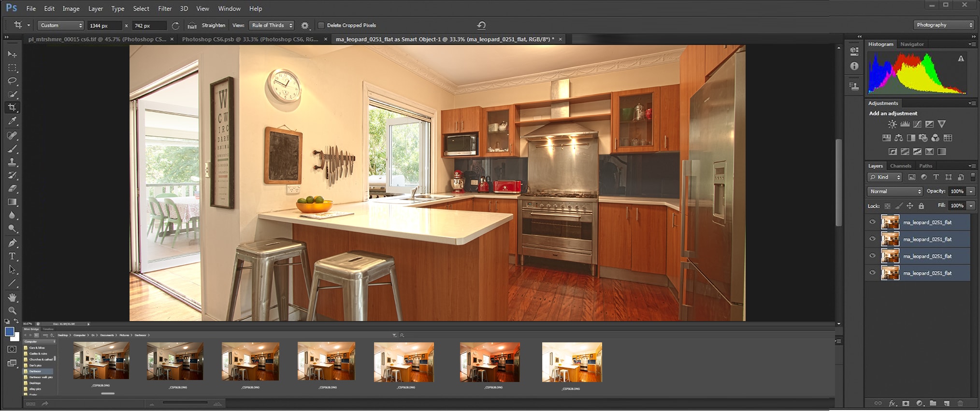Open the Opacity slider arrow
The width and height of the screenshot is (980, 411).
point(970,191)
